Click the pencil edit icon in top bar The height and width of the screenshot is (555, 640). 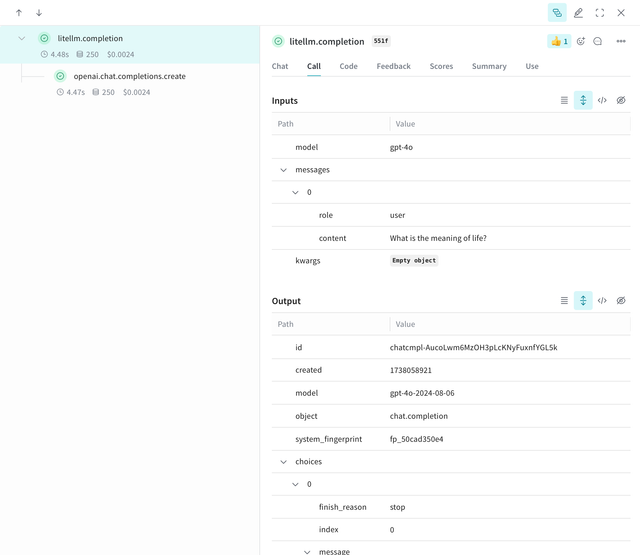pyautogui.click(x=578, y=13)
